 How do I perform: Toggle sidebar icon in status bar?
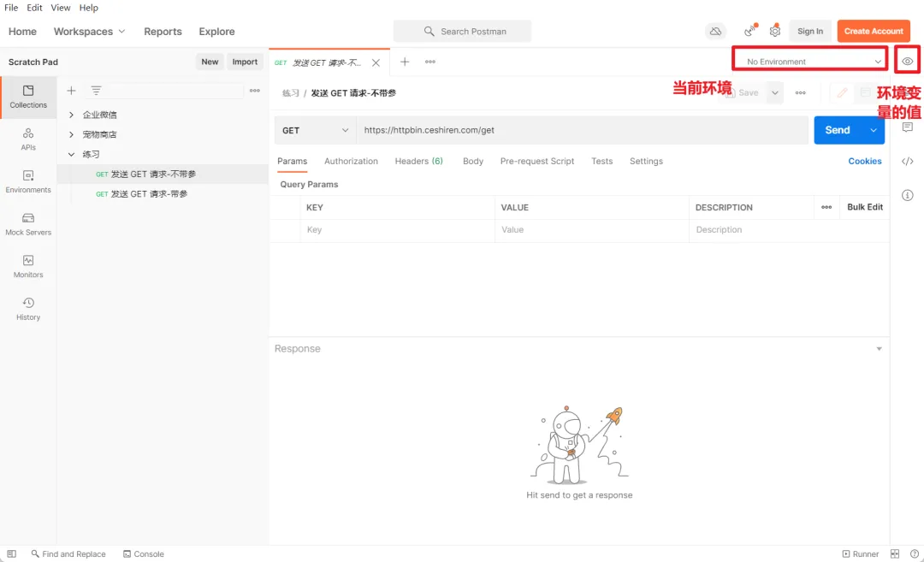[12, 553]
